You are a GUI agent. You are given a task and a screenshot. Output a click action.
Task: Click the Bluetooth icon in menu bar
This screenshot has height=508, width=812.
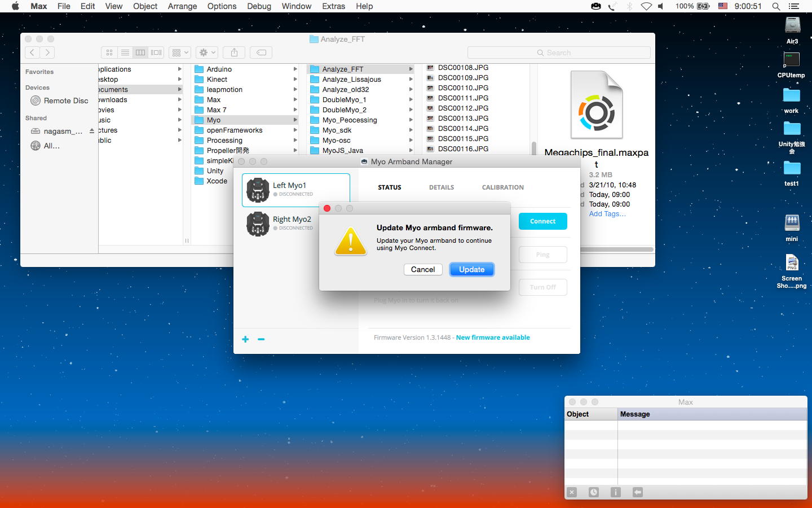pyautogui.click(x=630, y=6)
